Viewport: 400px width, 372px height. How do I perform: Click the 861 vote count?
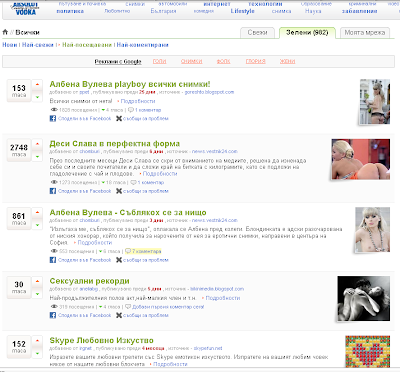(x=19, y=216)
